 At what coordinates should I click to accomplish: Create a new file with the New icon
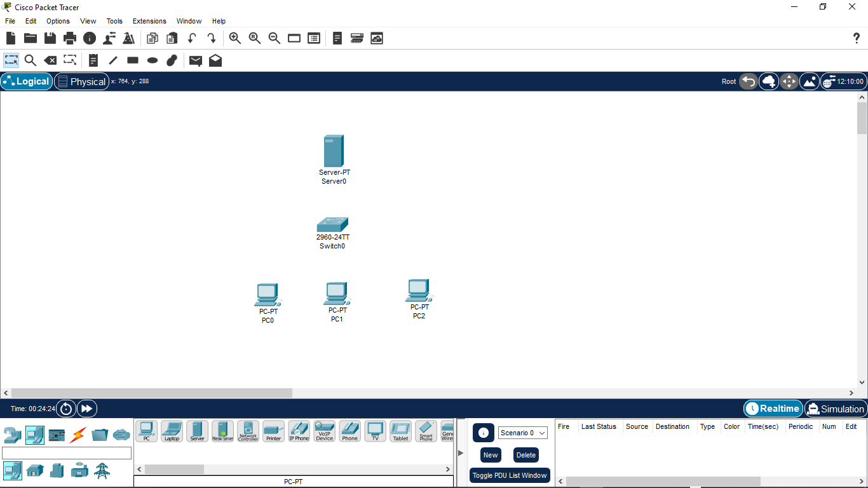(11, 38)
